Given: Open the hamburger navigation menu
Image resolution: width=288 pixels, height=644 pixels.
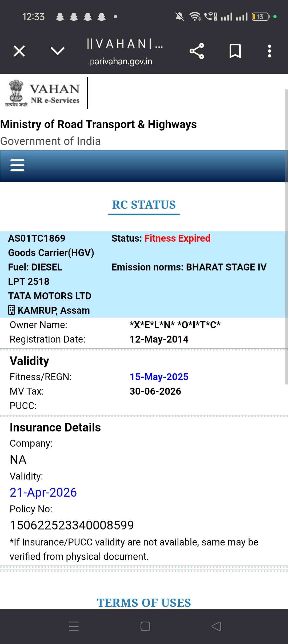Looking at the screenshot, I should pos(17,165).
